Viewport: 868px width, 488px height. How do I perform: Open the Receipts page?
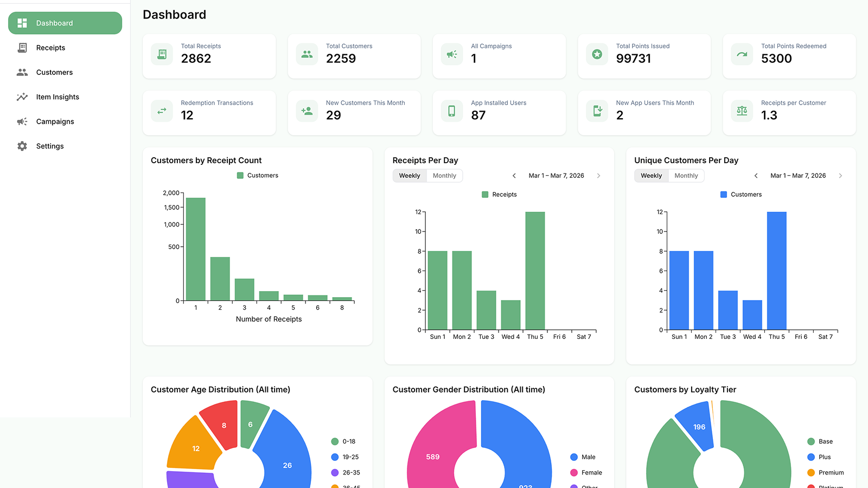(x=65, y=48)
